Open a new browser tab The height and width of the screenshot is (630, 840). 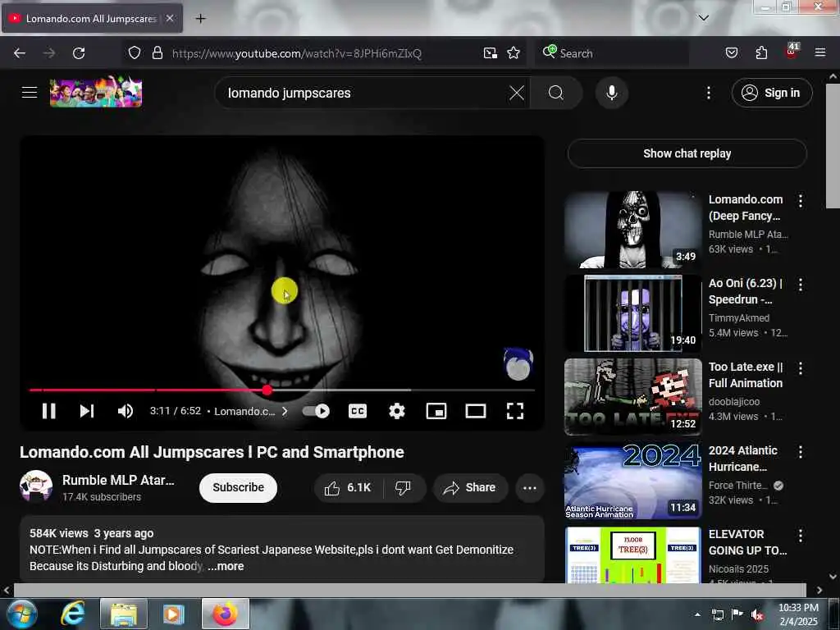pos(200,18)
